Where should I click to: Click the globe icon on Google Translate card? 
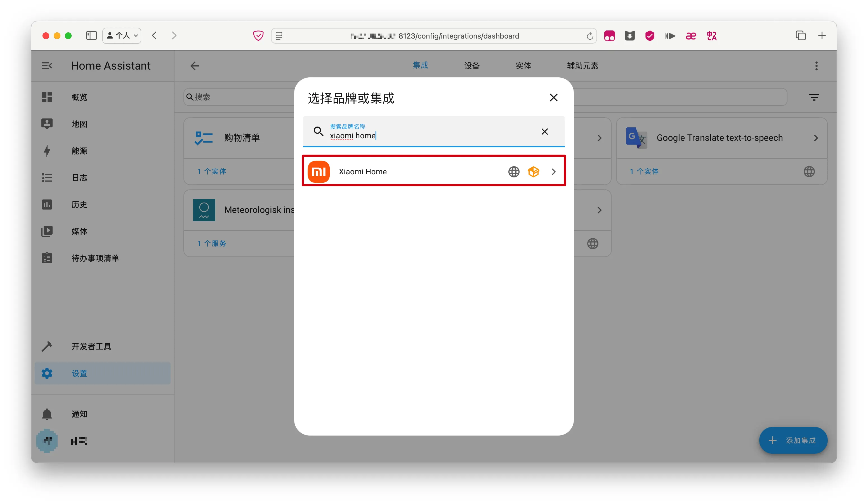pyautogui.click(x=810, y=172)
